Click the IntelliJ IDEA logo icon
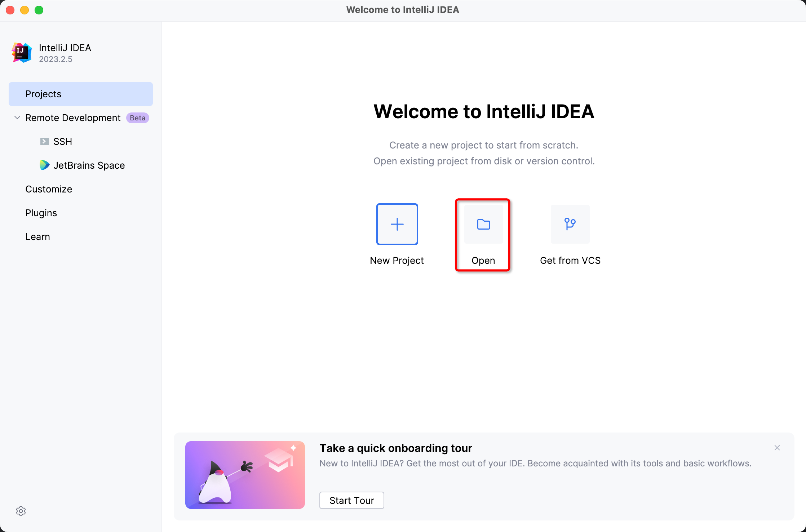This screenshot has height=532, width=806. tap(22, 53)
